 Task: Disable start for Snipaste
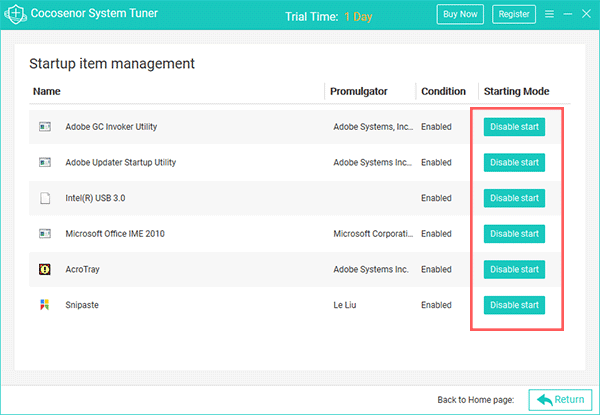[x=514, y=305]
